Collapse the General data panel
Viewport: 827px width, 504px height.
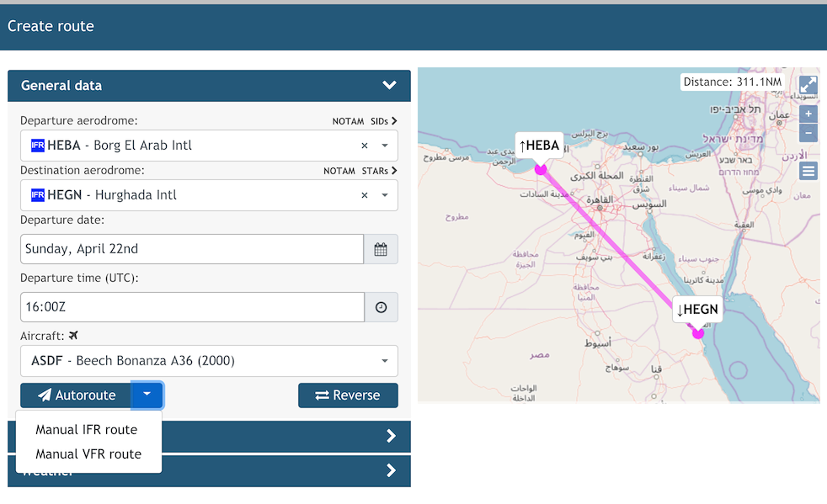point(389,85)
